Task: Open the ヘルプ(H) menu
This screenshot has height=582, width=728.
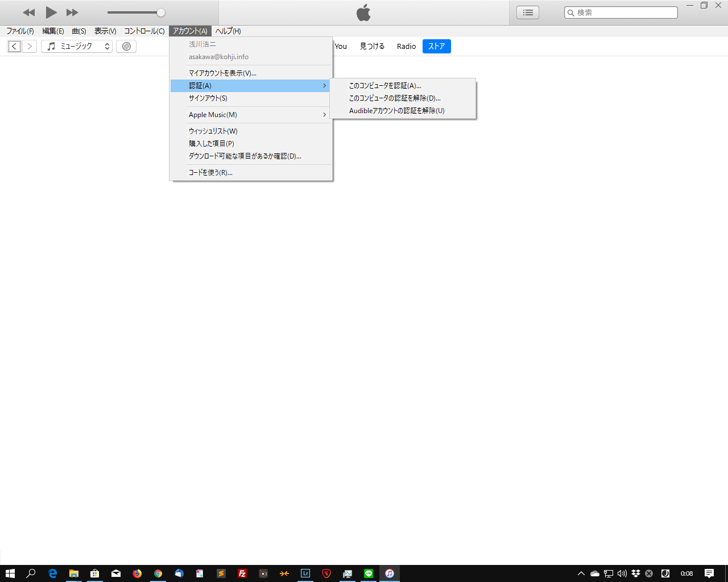Action: 228,31
